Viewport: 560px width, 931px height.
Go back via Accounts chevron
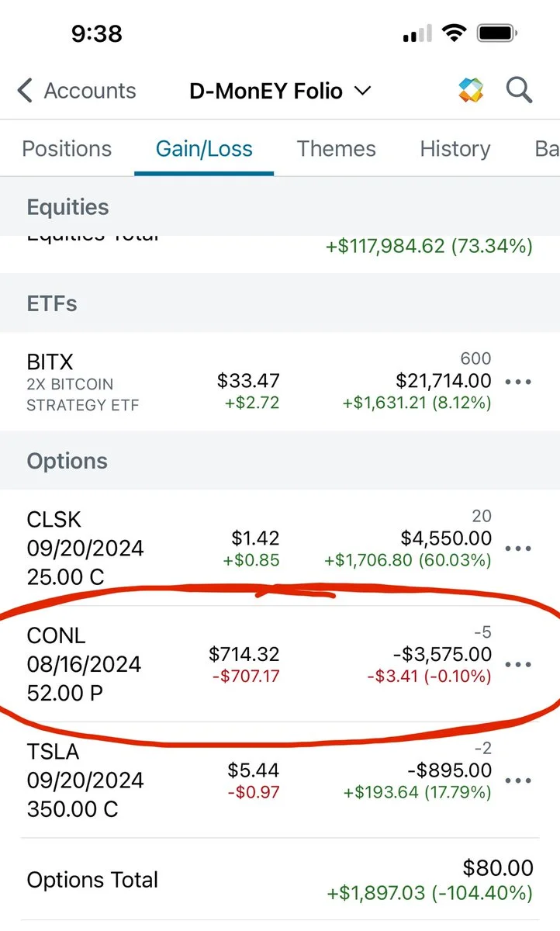coord(25,91)
